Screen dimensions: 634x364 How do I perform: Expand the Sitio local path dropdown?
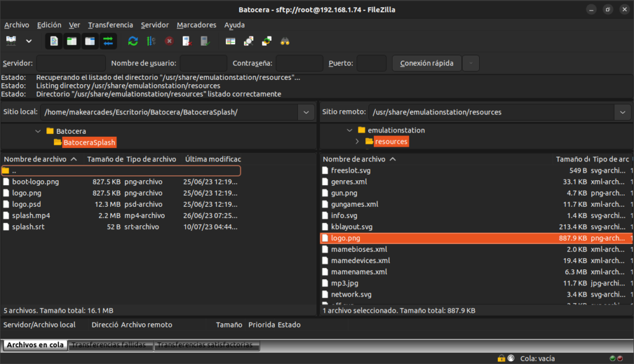(x=306, y=112)
